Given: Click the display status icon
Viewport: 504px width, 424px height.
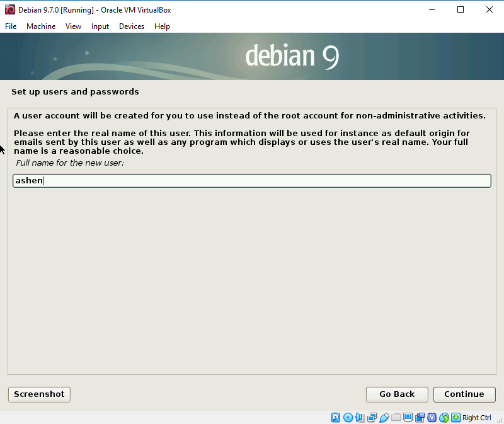Looking at the screenshot, I should click(x=408, y=417).
